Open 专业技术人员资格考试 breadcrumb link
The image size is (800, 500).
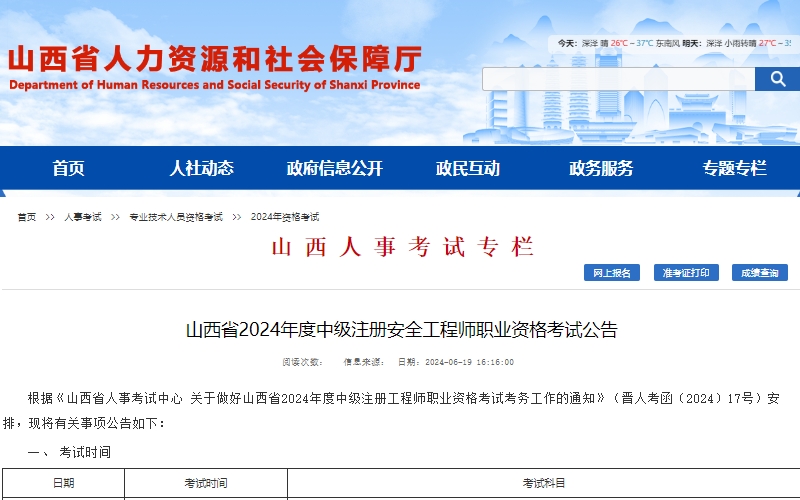tap(175, 217)
